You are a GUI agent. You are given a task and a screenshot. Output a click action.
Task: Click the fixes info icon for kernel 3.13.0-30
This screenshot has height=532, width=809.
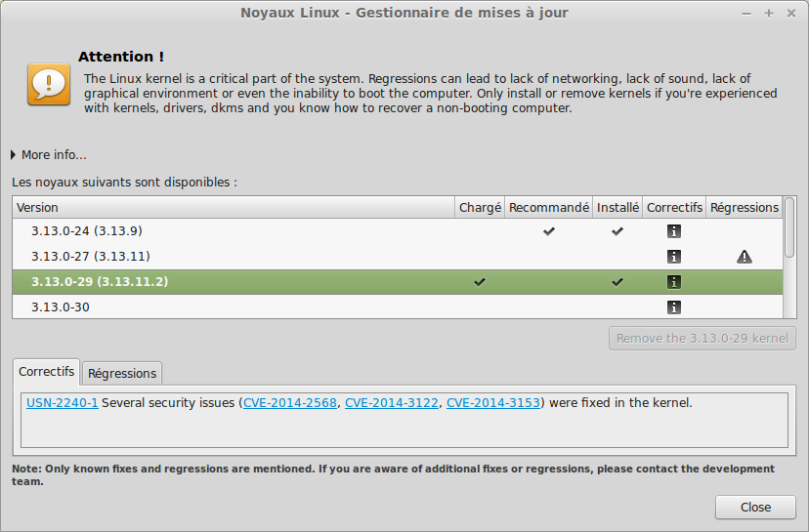pyautogui.click(x=674, y=307)
